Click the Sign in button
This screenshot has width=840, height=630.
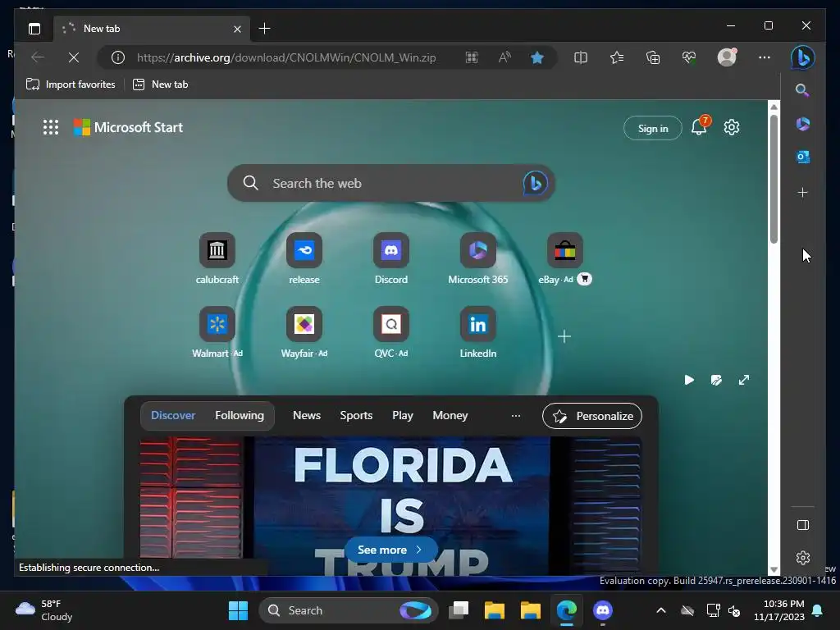click(652, 129)
